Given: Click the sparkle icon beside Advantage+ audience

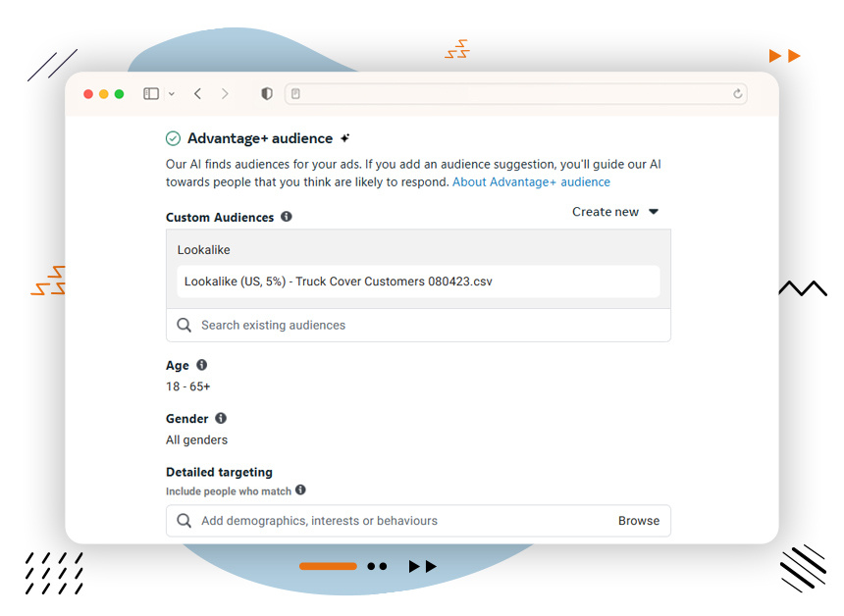Looking at the screenshot, I should (344, 138).
